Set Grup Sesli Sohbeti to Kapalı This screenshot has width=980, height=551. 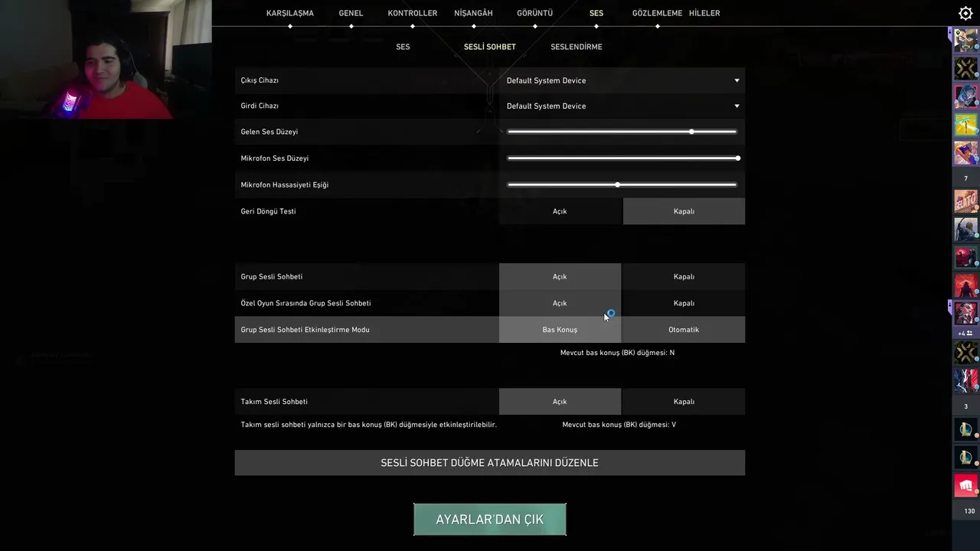[x=684, y=276]
